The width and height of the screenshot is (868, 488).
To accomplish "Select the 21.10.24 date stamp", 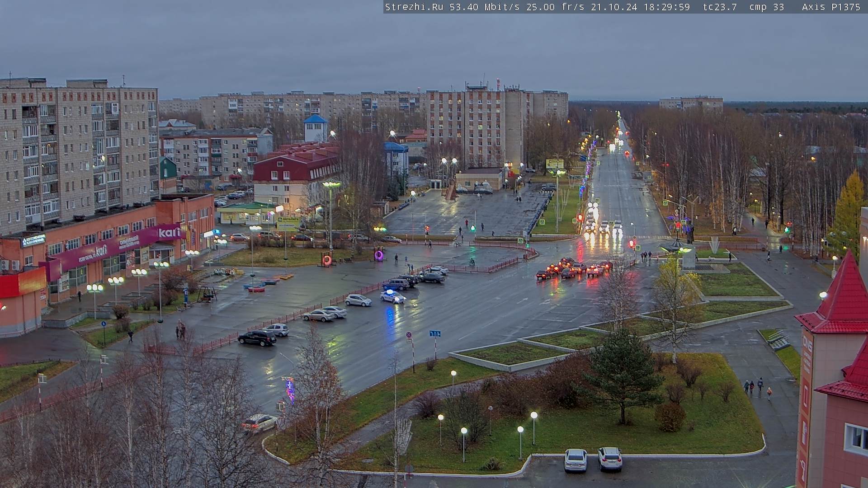I will pyautogui.click(x=613, y=7).
